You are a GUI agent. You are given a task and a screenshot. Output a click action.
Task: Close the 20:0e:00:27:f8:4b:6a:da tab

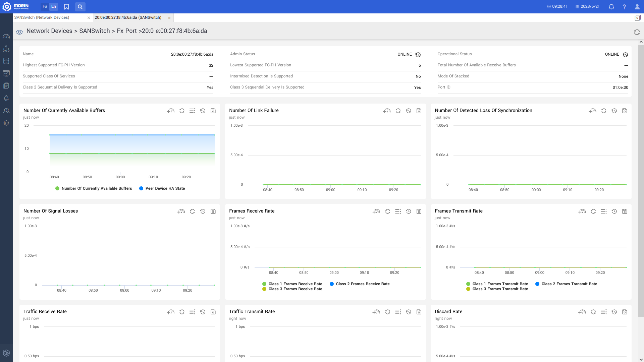click(x=169, y=18)
